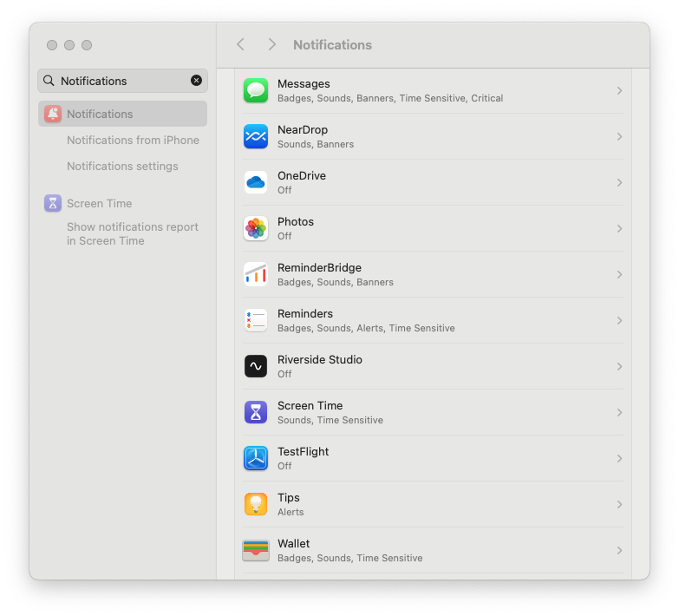The height and width of the screenshot is (616, 679).
Task: Open ReminderBridge notification settings chevron
Action: [x=620, y=274]
